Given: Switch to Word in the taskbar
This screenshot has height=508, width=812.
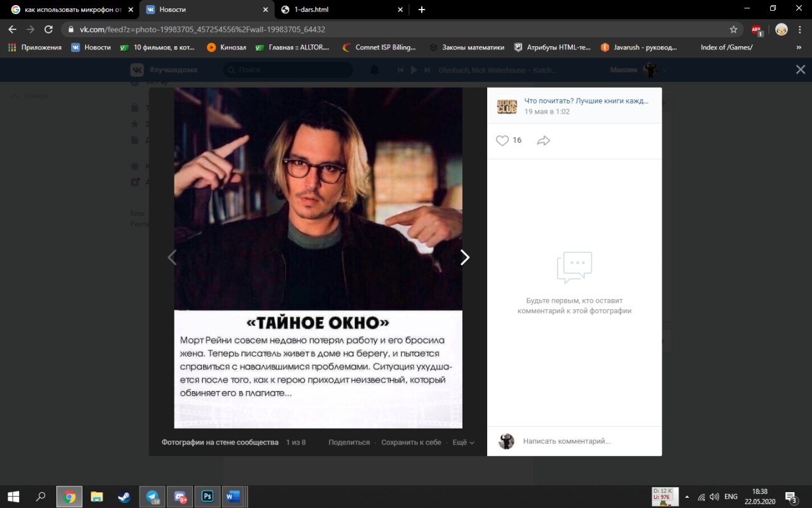Looking at the screenshot, I should tap(233, 497).
